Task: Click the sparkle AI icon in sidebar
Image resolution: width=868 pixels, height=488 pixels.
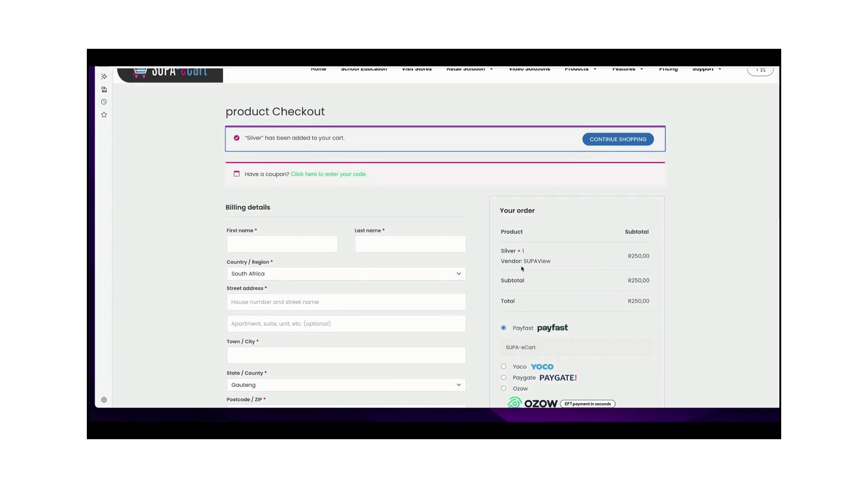Action: click(104, 76)
